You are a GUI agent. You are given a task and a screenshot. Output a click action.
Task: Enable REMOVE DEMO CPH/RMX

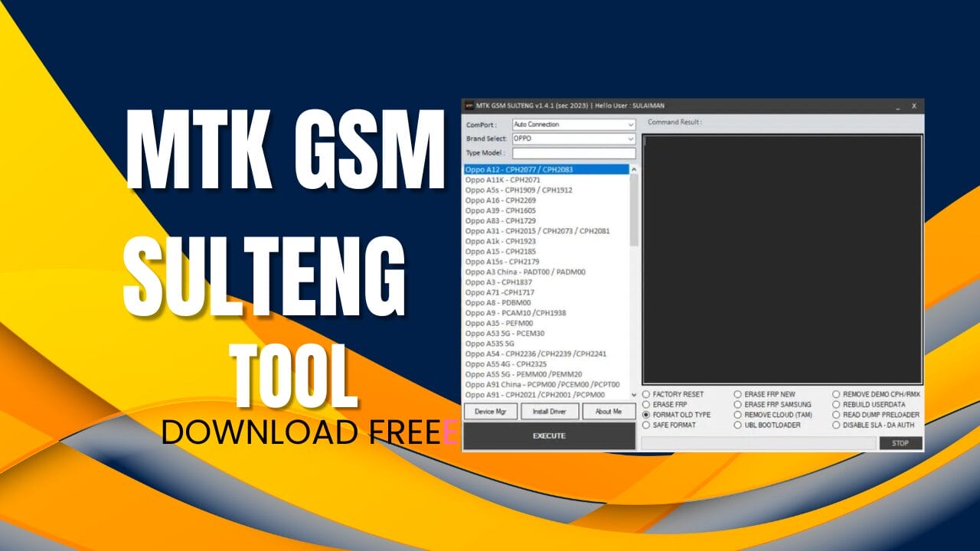[837, 394]
